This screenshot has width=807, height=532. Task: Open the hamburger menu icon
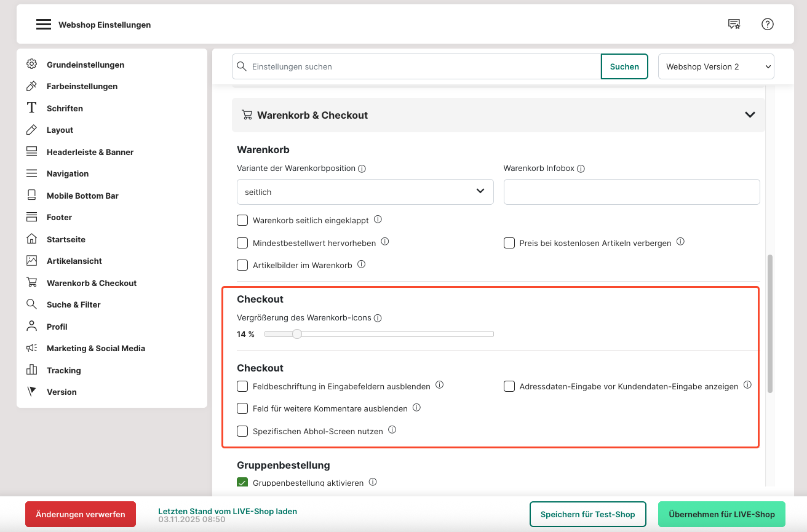43,25
